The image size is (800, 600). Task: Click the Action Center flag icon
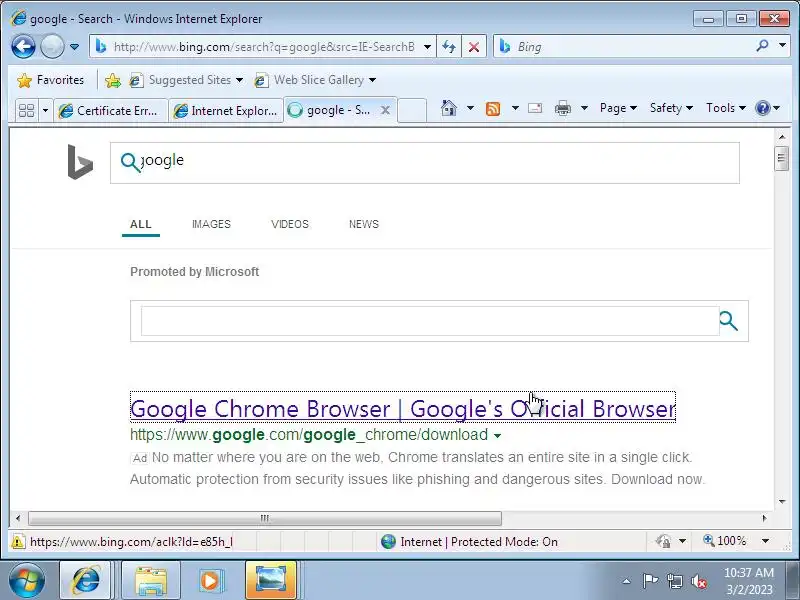coord(650,581)
